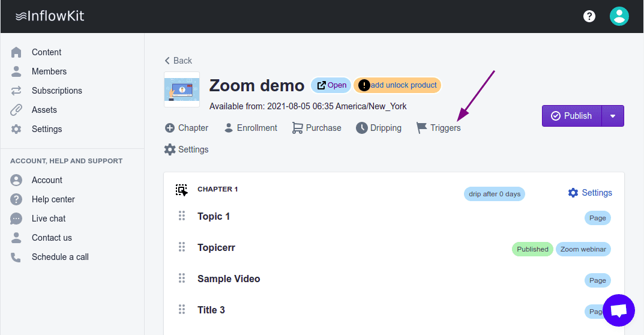Open the Triggers section

coord(439,128)
